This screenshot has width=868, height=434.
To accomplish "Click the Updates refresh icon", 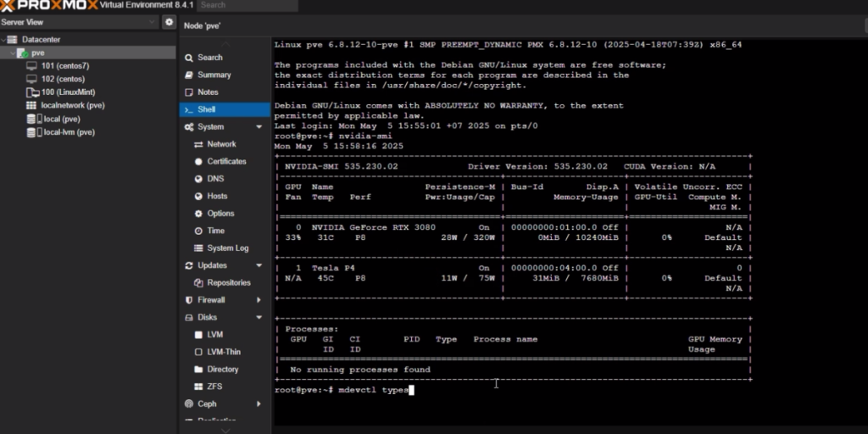I will point(189,265).
